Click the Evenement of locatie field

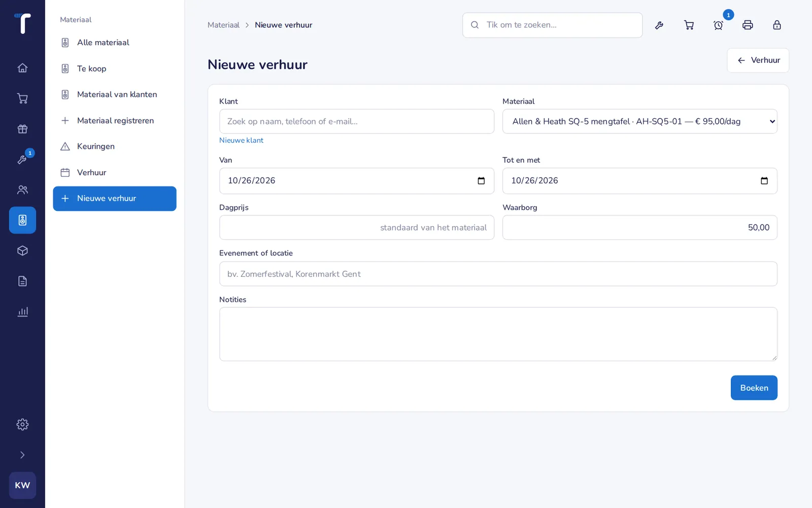pos(498,274)
